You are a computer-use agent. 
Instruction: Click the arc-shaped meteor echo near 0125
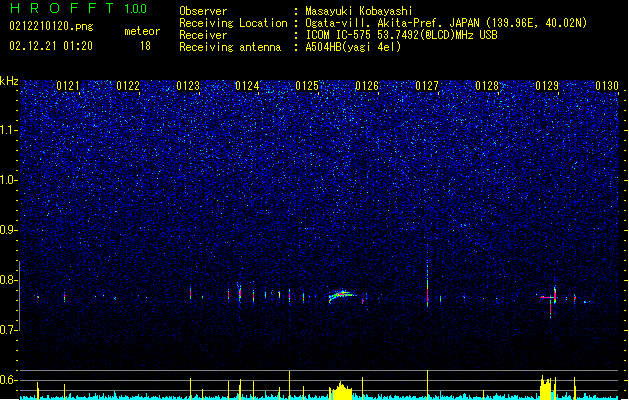[x=342, y=296]
